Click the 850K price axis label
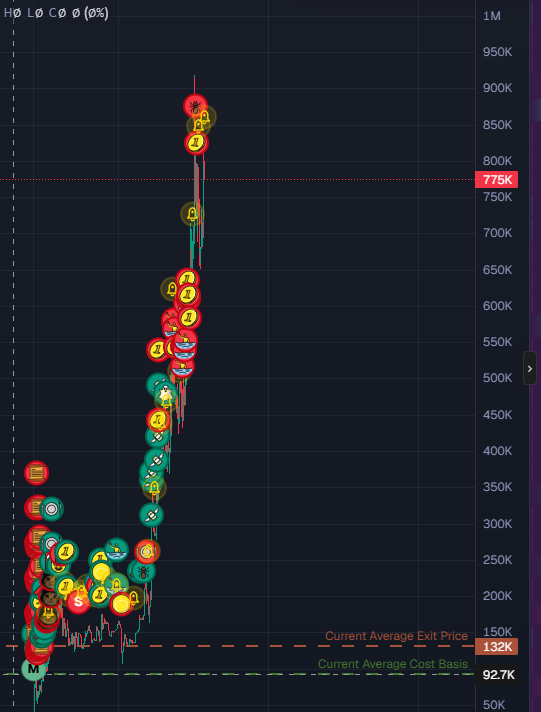The width and height of the screenshot is (541, 712). [497, 124]
